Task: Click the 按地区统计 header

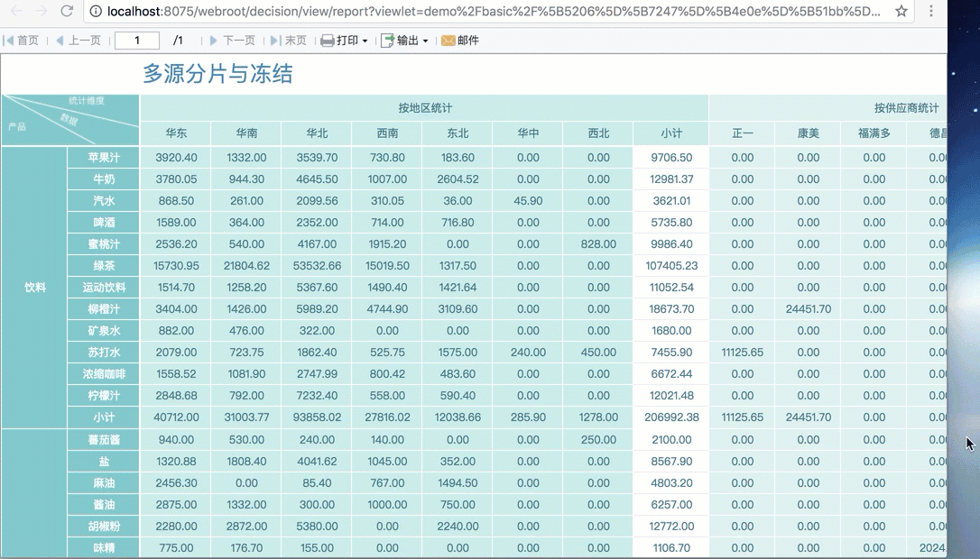Action: coord(425,108)
